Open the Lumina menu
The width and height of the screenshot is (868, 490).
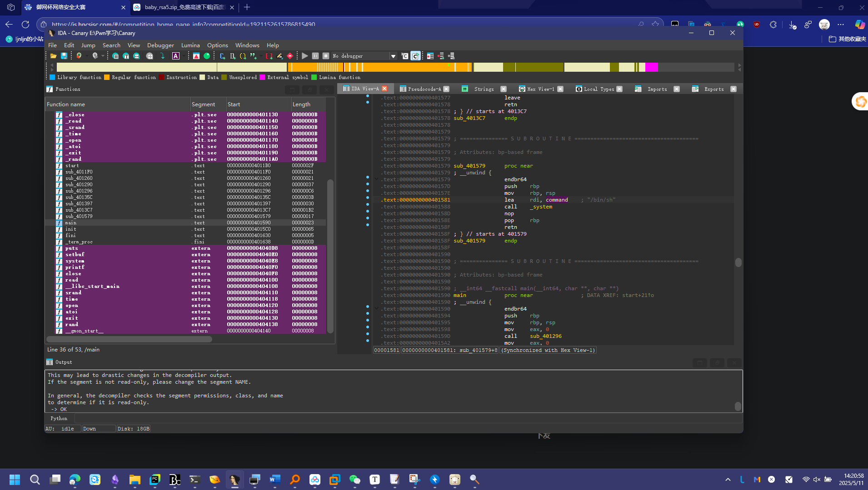(x=190, y=45)
